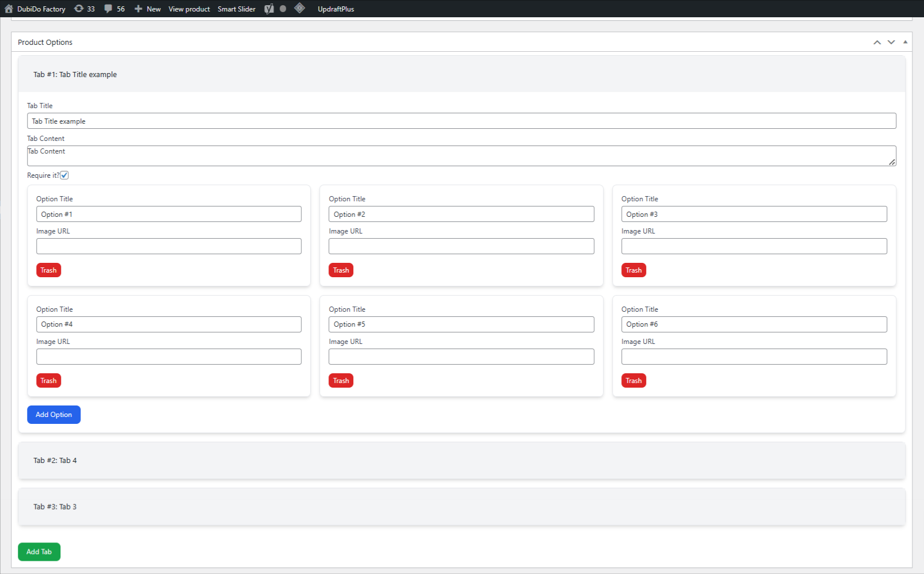Open View product in admin bar
This screenshot has width=924, height=574.
(189, 9)
